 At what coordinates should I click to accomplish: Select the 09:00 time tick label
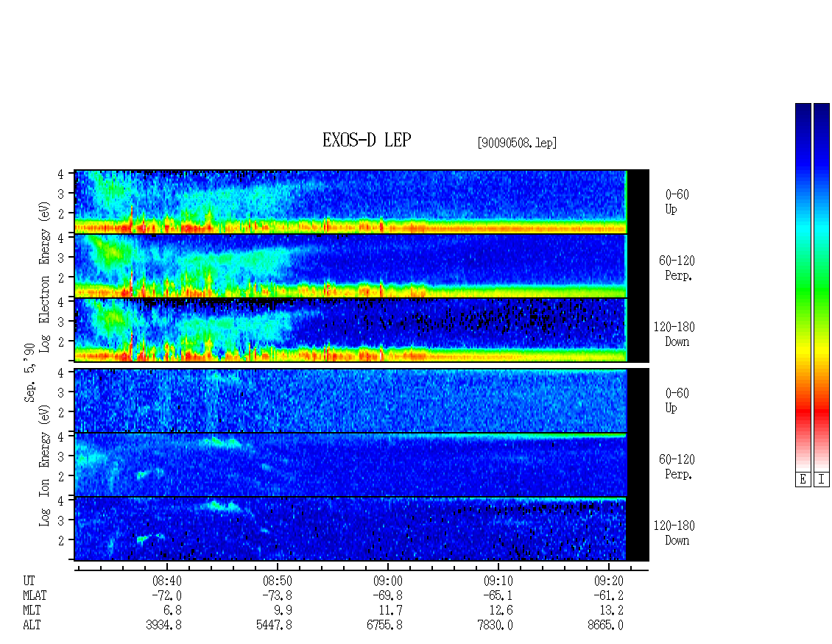(x=388, y=581)
